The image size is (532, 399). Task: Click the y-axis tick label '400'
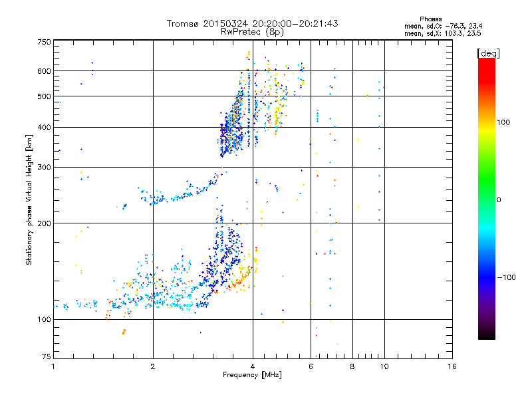coord(44,128)
